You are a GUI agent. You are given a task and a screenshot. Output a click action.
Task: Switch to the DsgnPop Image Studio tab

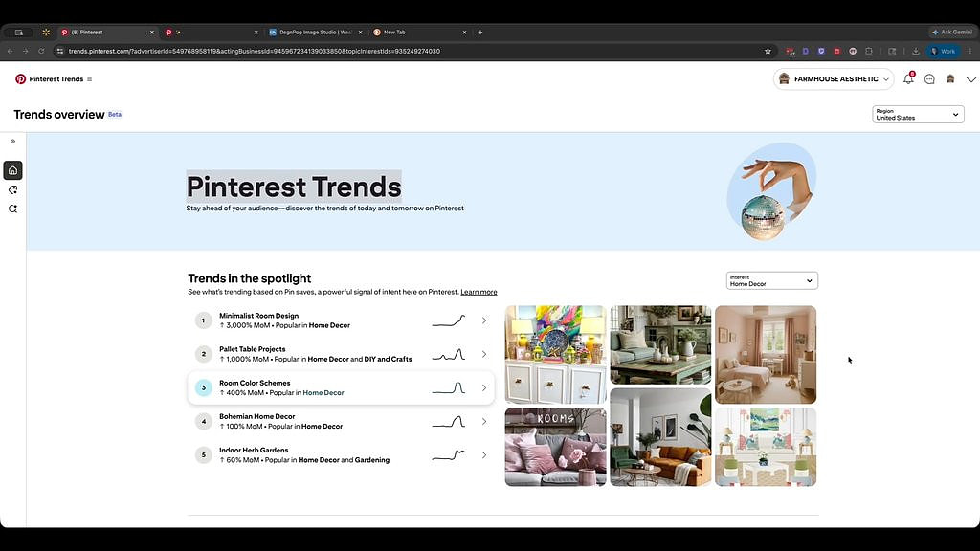tap(314, 32)
